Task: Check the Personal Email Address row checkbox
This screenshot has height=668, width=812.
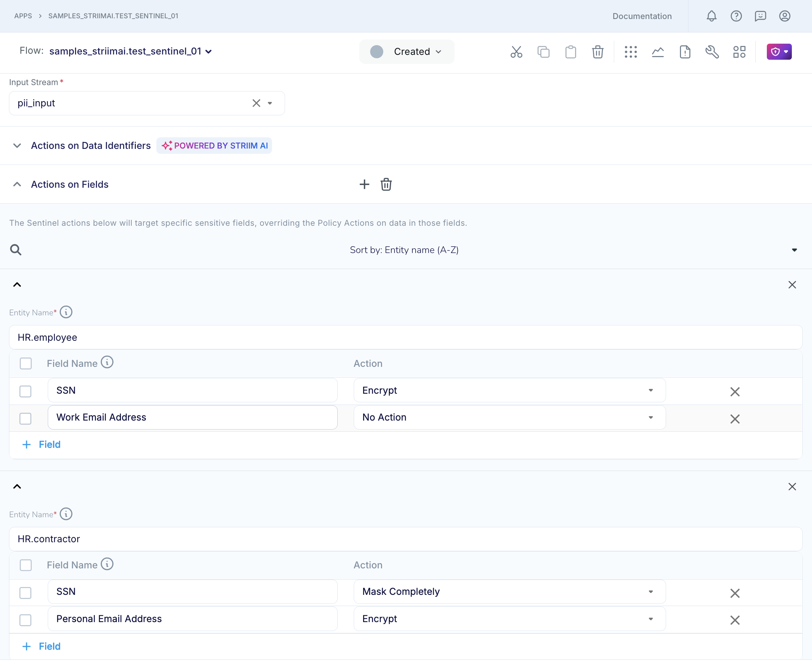Action: click(x=25, y=620)
